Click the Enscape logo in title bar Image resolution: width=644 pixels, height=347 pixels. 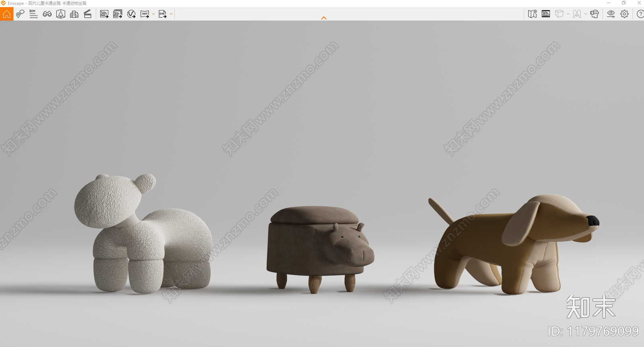[x=3, y=3]
